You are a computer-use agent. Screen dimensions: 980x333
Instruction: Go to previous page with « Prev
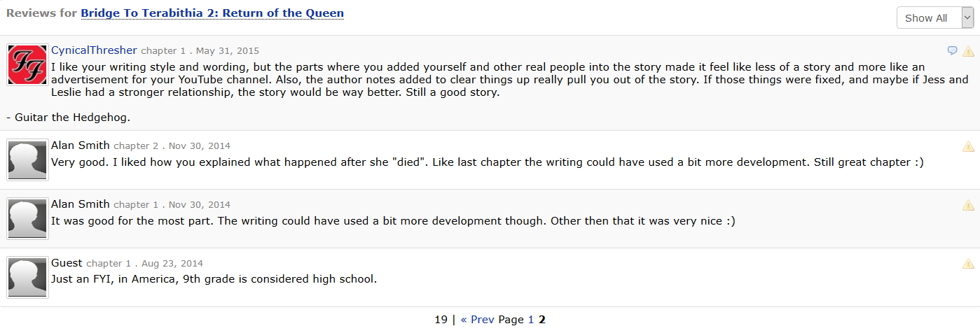(477, 320)
